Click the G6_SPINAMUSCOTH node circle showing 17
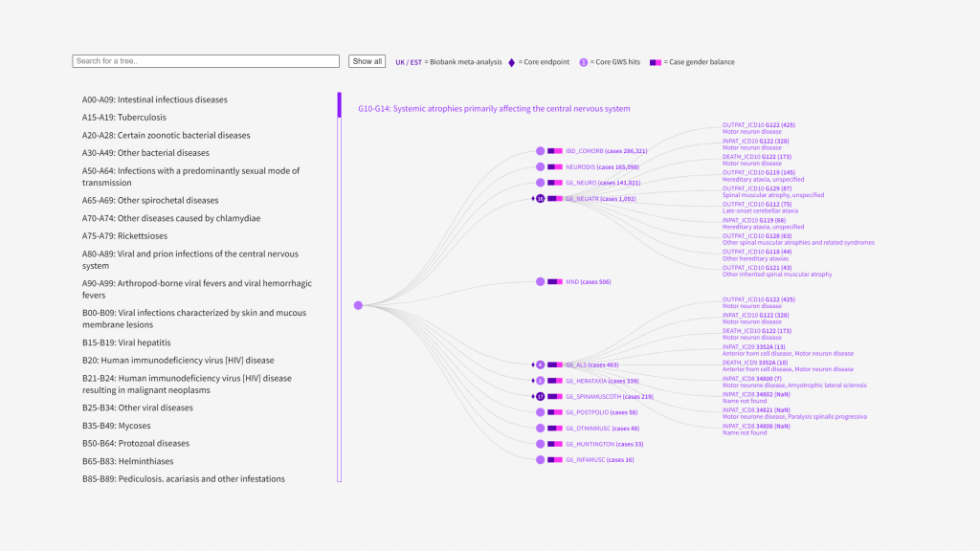 tap(540, 396)
